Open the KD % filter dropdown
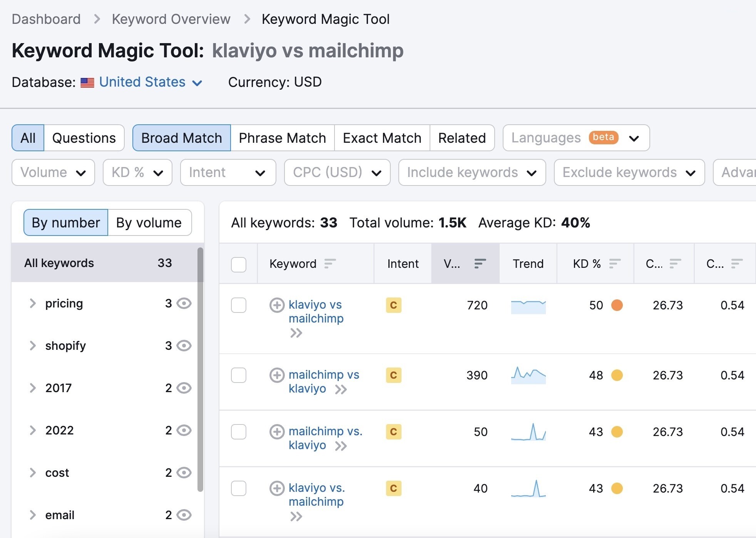The width and height of the screenshot is (756, 538). click(x=137, y=172)
